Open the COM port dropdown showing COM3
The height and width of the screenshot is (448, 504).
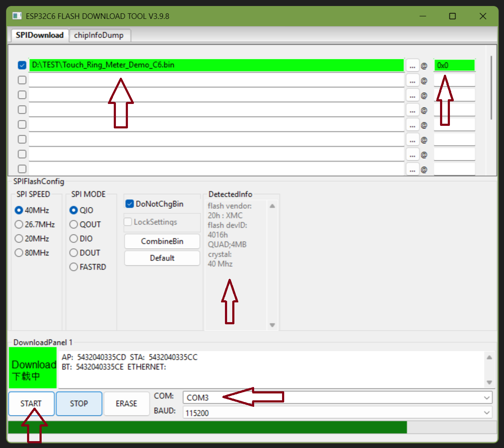[x=337, y=397]
